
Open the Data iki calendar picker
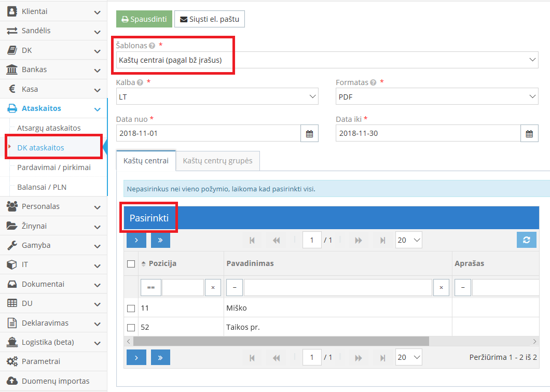click(x=529, y=133)
